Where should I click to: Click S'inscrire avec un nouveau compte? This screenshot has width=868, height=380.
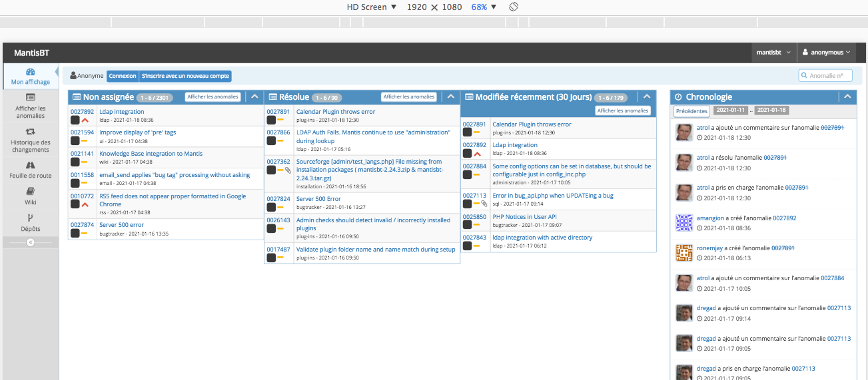point(185,76)
